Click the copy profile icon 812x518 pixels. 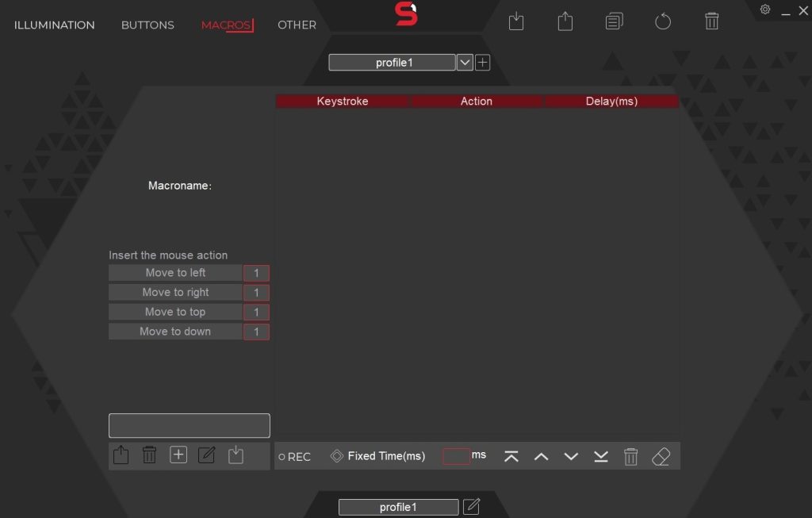[x=614, y=21]
